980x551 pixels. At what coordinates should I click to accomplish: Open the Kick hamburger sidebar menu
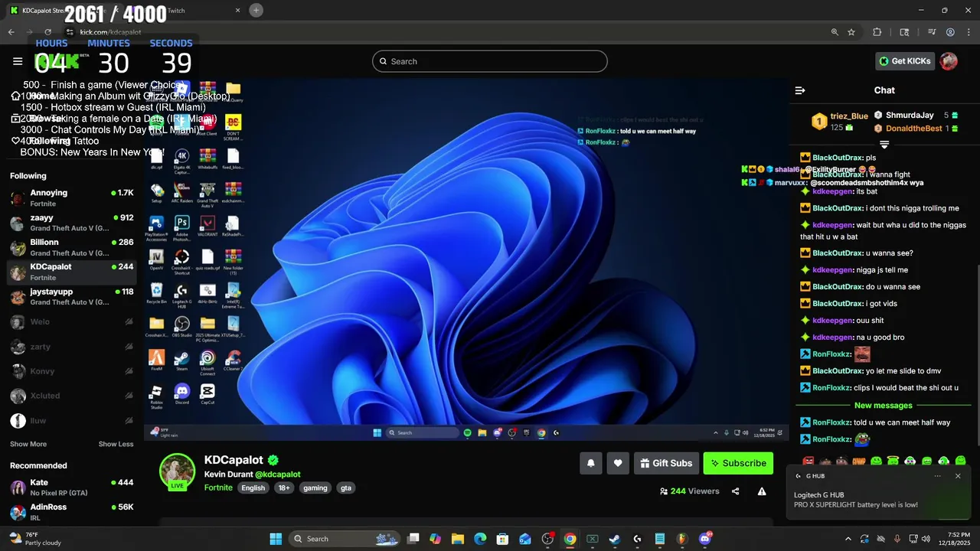[18, 61]
